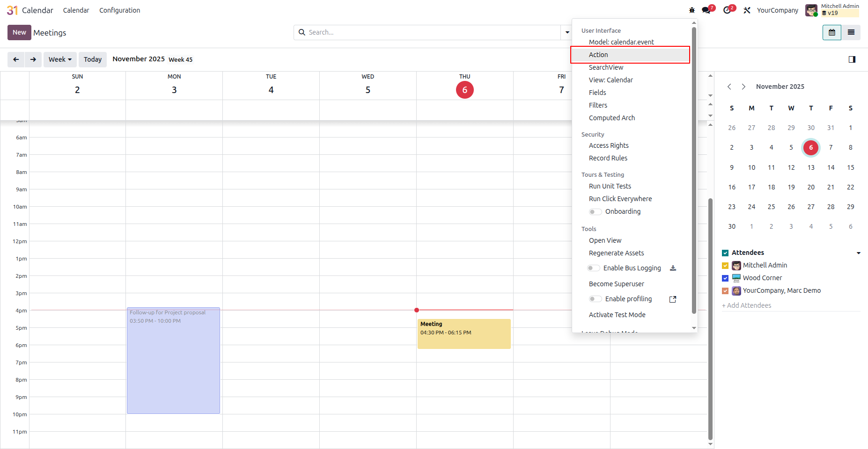Toggle Enable Bus Logging switch
The height and width of the screenshot is (449, 868).
coord(594,268)
